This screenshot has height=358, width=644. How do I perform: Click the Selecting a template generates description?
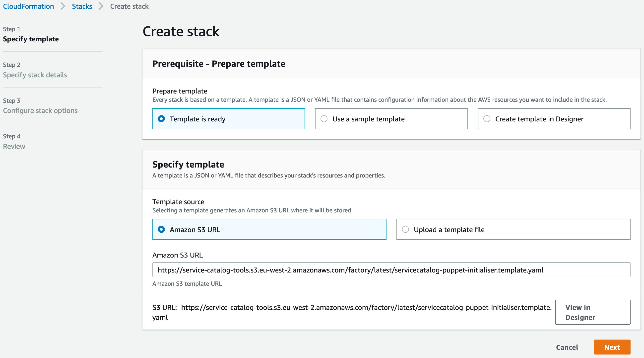coord(253,210)
